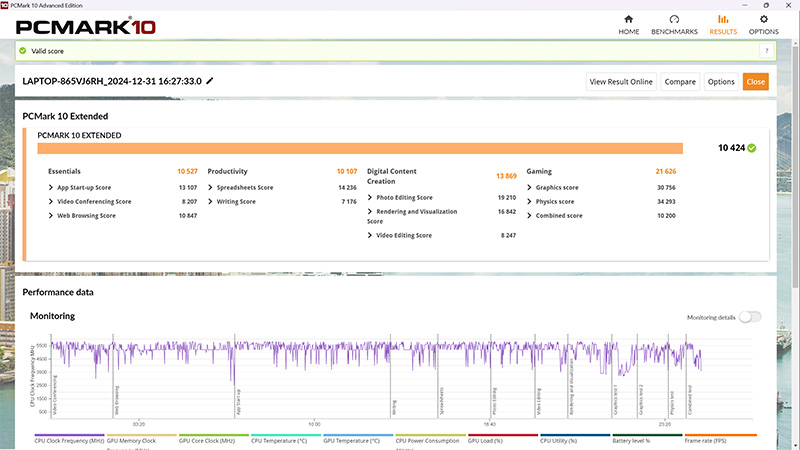Viewport: 800px width, 450px height.
Task: Click the question mark help icon
Action: [x=766, y=51]
